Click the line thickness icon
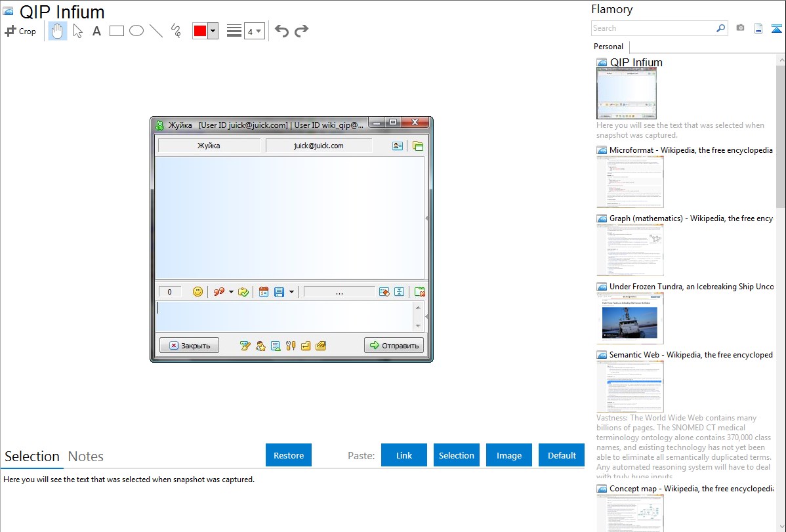 point(234,31)
